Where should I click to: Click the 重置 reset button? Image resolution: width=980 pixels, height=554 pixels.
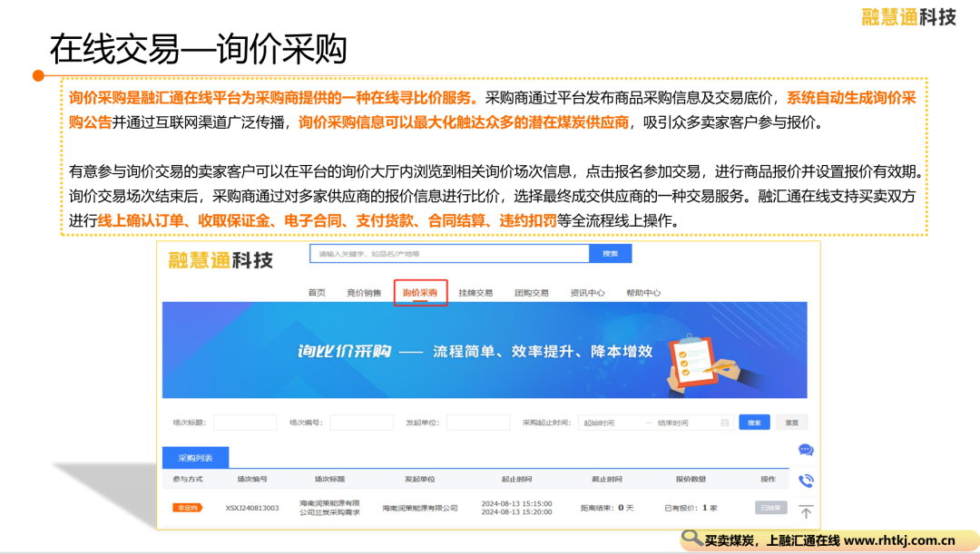pos(792,423)
